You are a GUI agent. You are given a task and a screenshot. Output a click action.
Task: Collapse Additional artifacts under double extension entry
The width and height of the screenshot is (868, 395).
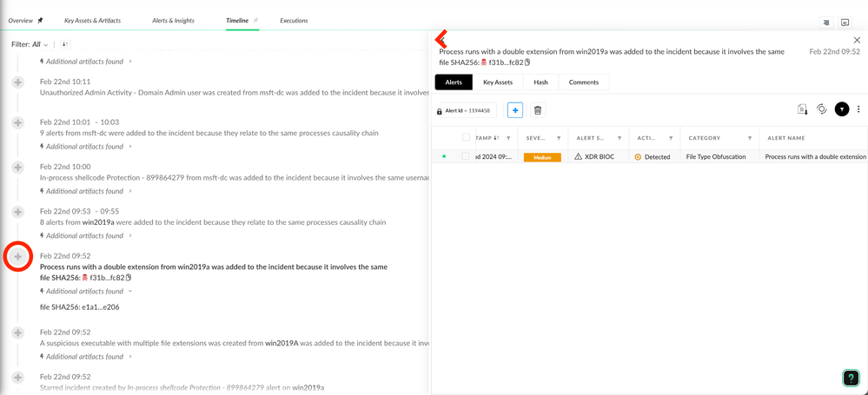click(x=86, y=291)
